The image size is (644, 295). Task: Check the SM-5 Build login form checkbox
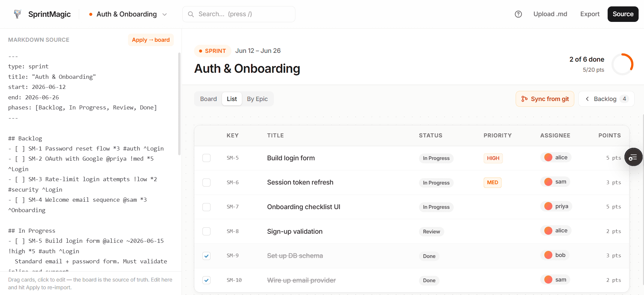click(x=206, y=158)
